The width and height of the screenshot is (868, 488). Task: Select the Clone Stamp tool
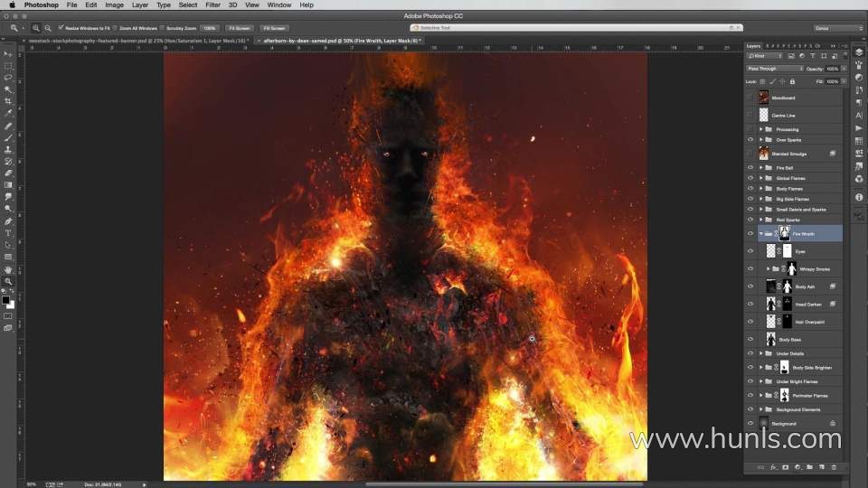click(x=8, y=149)
